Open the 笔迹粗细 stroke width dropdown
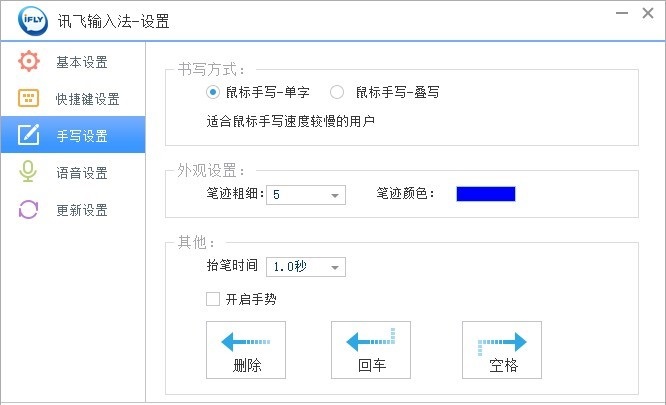This screenshot has width=666, height=405. coord(335,194)
